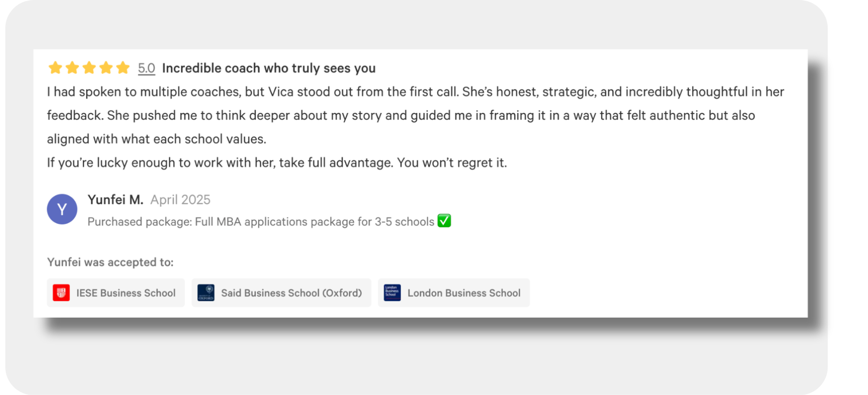Click the third gold rating star
The height and width of the screenshot is (395, 868).
(89, 68)
